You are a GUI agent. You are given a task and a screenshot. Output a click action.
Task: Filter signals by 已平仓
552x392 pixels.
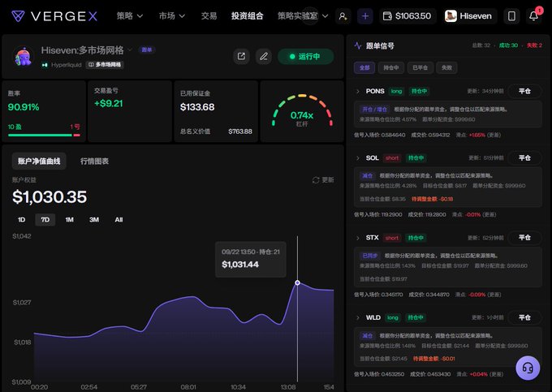(x=420, y=67)
